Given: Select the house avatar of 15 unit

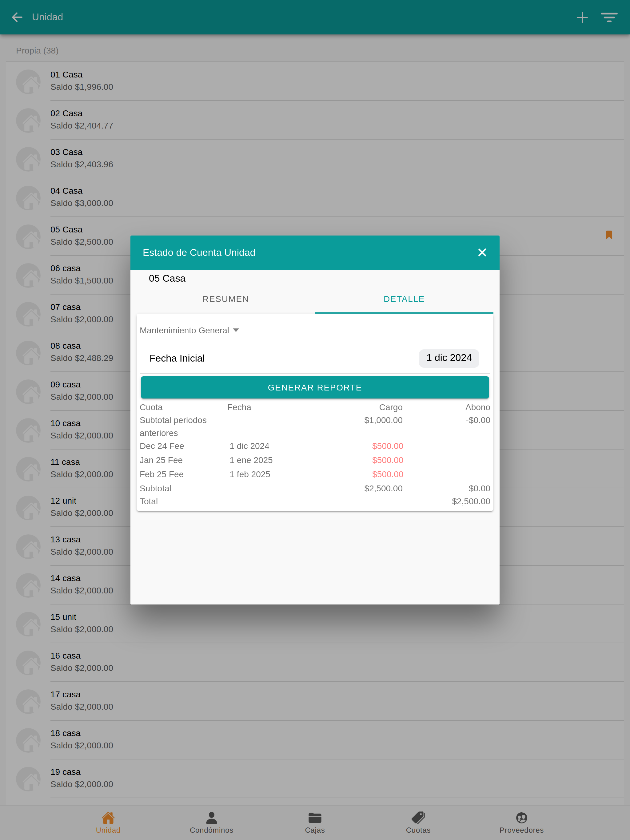Looking at the screenshot, I should (29, 624).
